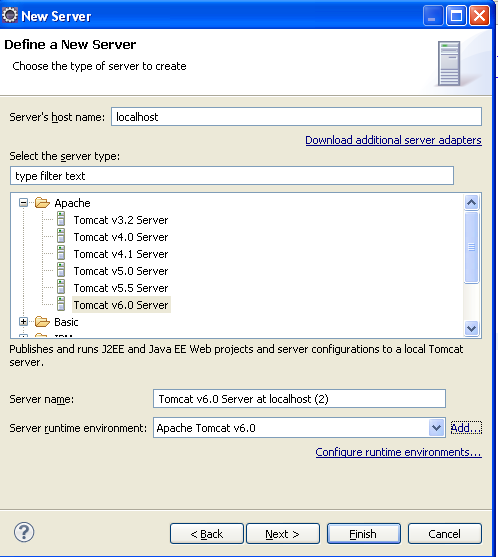498x557 pixels.
Task: Focus the type filter text field
Action: 232,176
